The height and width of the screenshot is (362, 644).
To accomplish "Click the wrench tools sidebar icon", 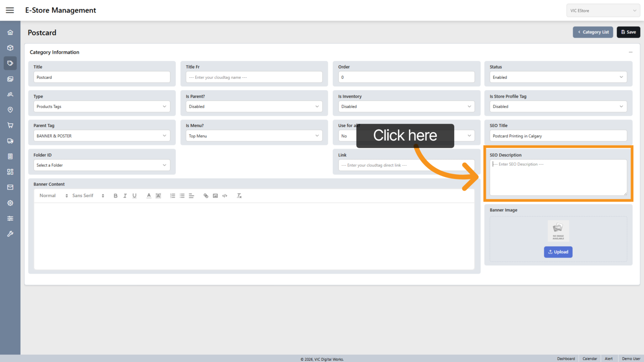I will (x=10, y=234).
